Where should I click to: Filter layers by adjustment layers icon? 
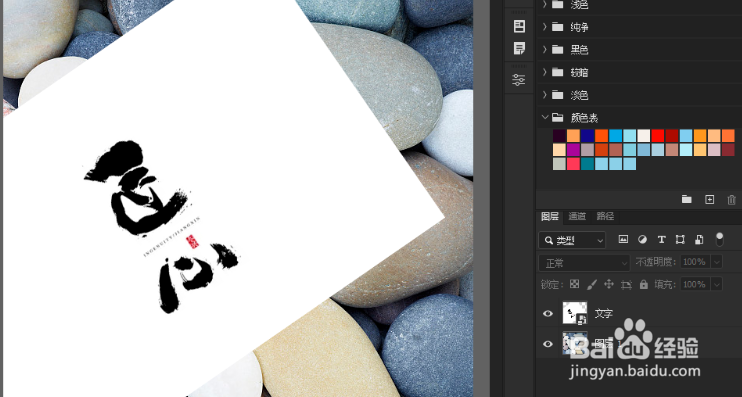point(642,239)
